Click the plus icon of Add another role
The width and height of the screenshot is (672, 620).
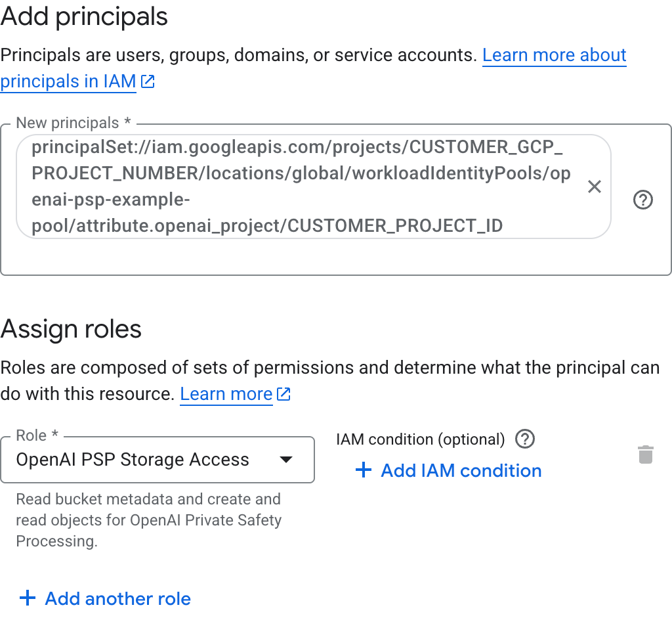(x=28, y=598)
